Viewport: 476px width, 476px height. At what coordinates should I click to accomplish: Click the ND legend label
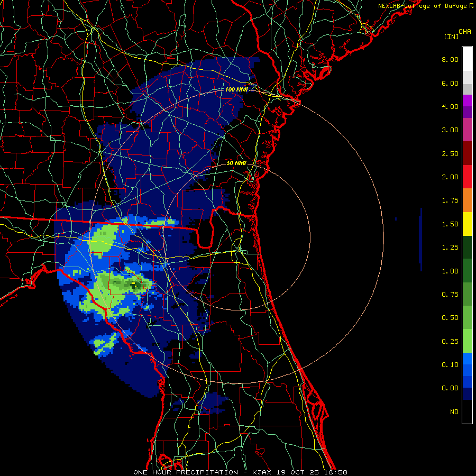coord(454,412)
